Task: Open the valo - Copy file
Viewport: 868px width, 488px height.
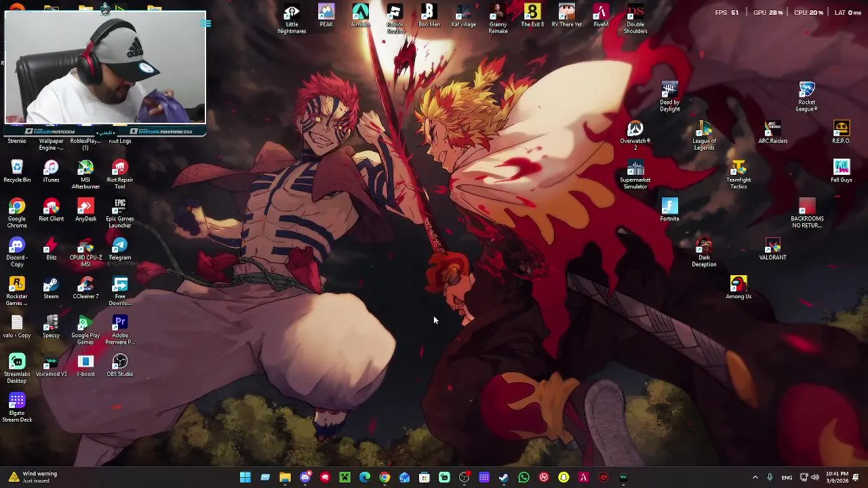Action: pyautogui.click(x=17, y=327)
